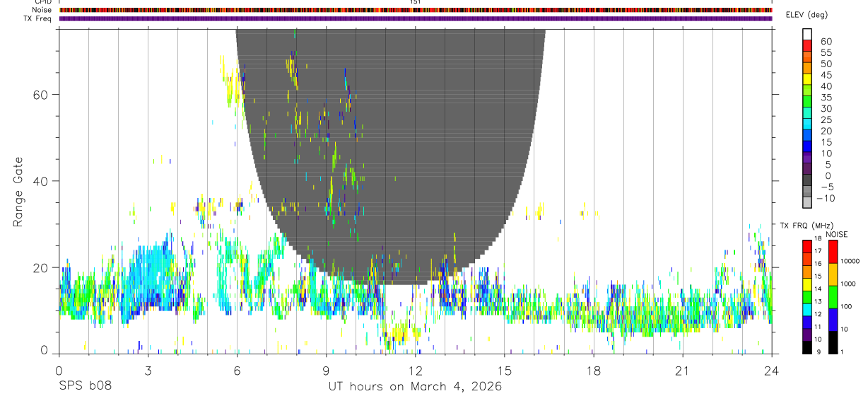Select the '25' label in the ELEV legend

point(826,120)
